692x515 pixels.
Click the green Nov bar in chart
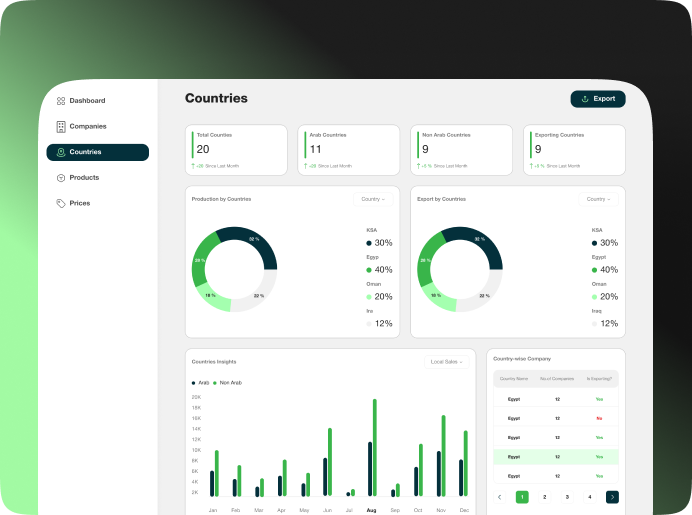tap(444, 455)
